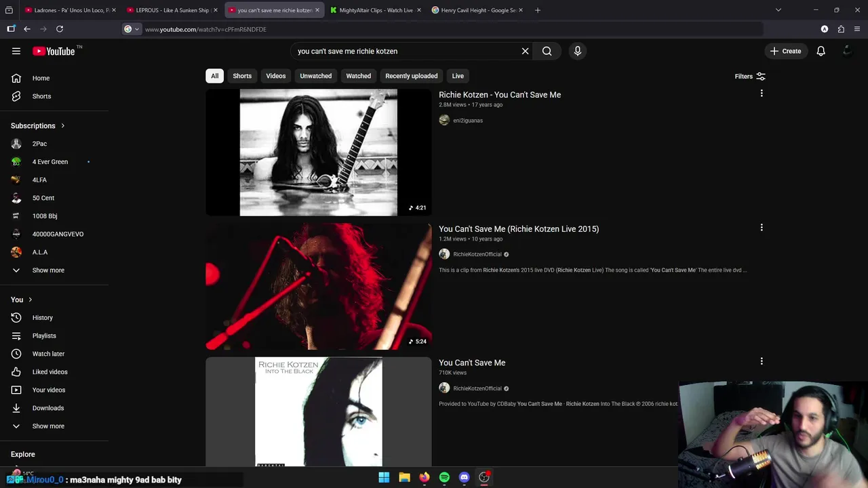
Task: Select the All filter chip
Action: tap(214, 76)
